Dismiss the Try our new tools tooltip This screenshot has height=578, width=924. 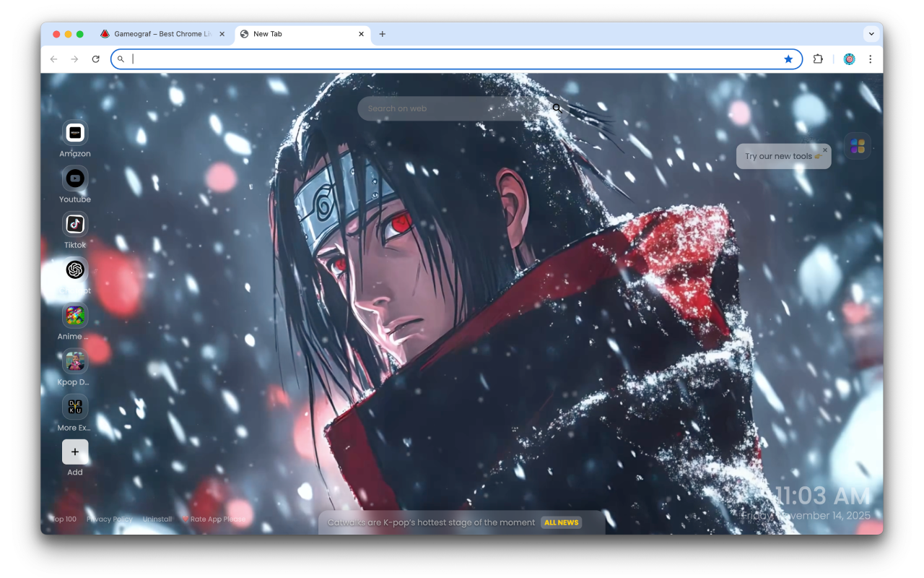(825, 150)
